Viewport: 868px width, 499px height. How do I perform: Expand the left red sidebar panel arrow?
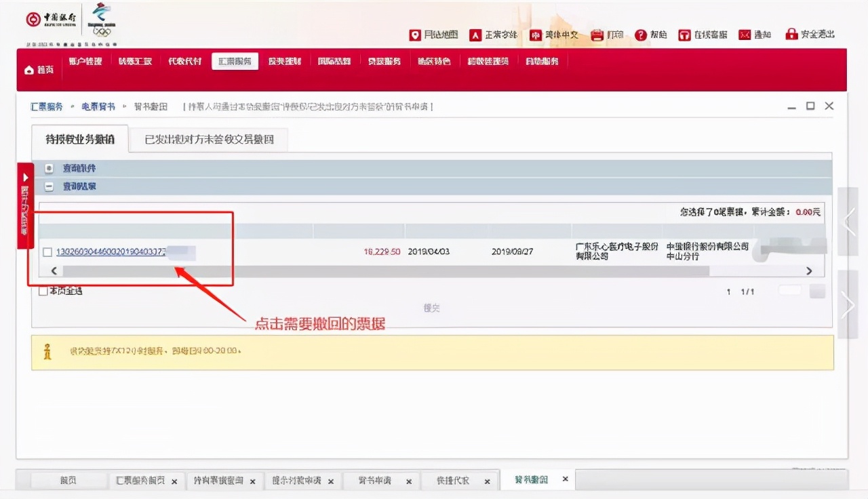(26, 175)
